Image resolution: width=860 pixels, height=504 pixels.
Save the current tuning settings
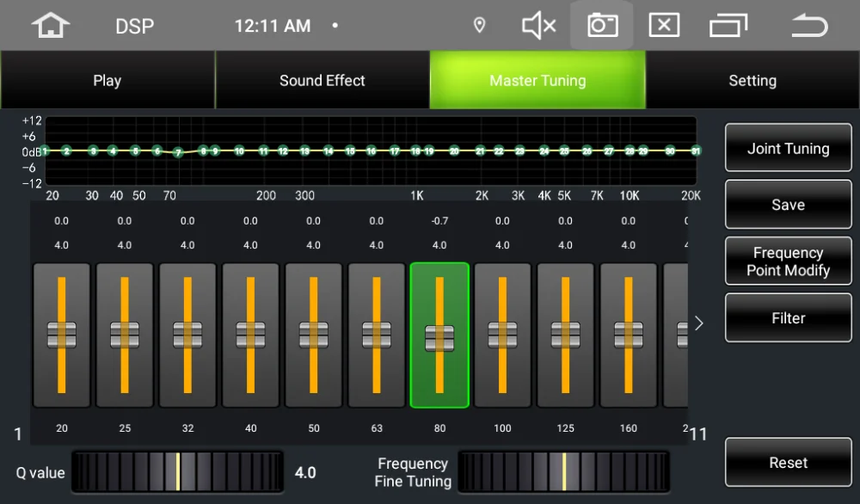788,205
